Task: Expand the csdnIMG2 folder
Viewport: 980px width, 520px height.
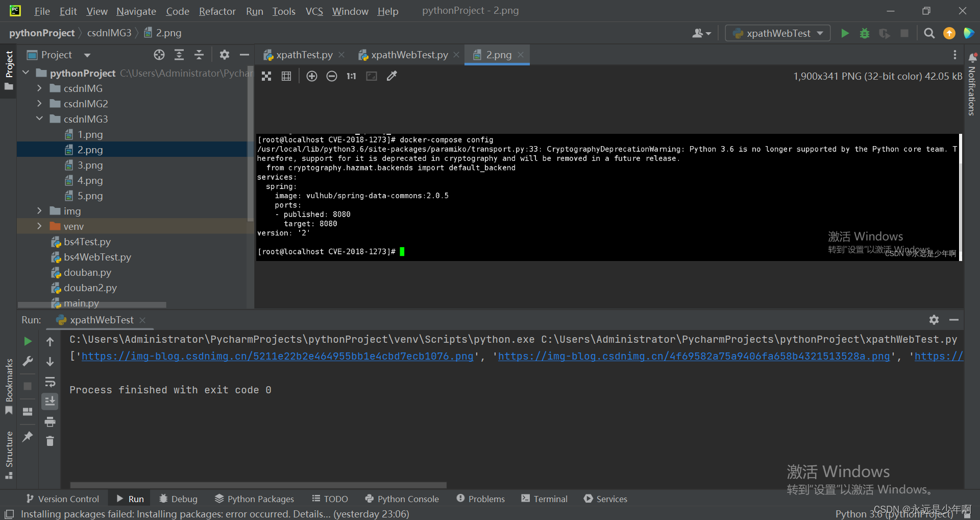Action: coord(39,104)
